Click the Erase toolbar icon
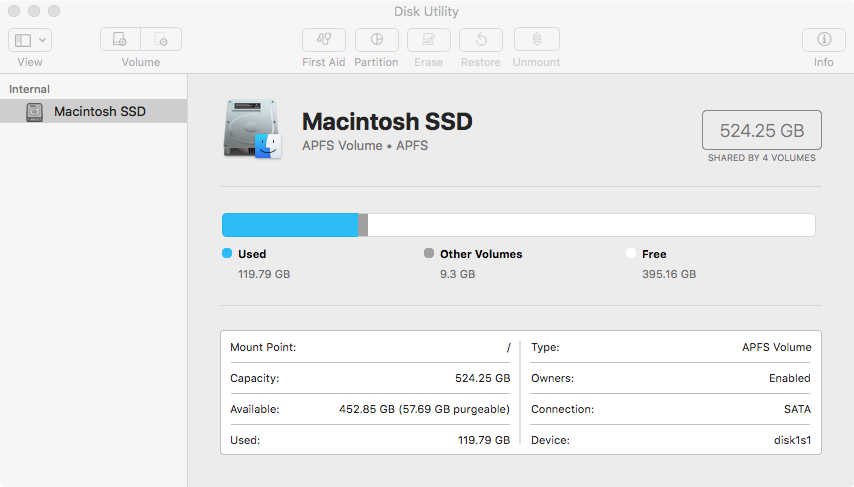This screenshot has width=854, height=487. click(429, 39)
